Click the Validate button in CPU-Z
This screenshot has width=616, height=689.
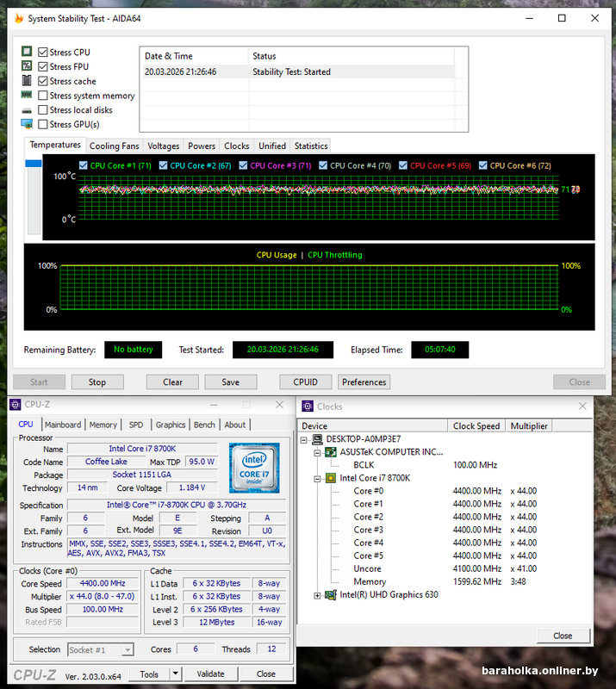[210, 673]
